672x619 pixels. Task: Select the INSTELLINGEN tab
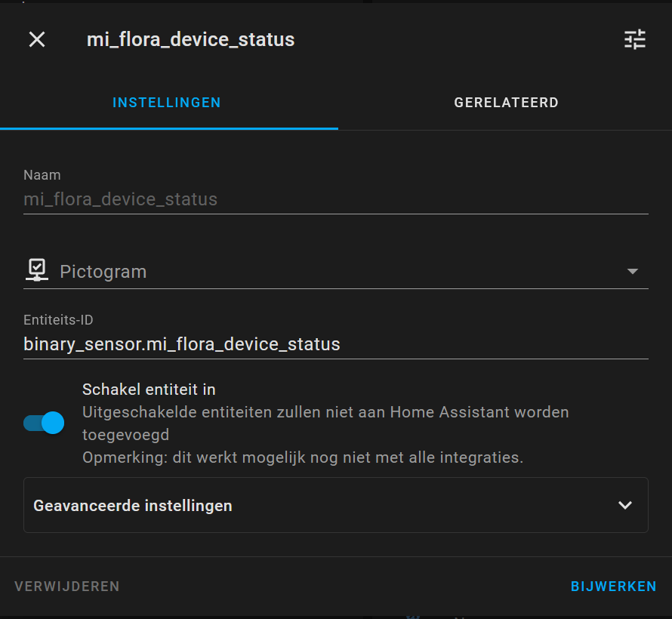pyautogui.click(x=166, y=103)
